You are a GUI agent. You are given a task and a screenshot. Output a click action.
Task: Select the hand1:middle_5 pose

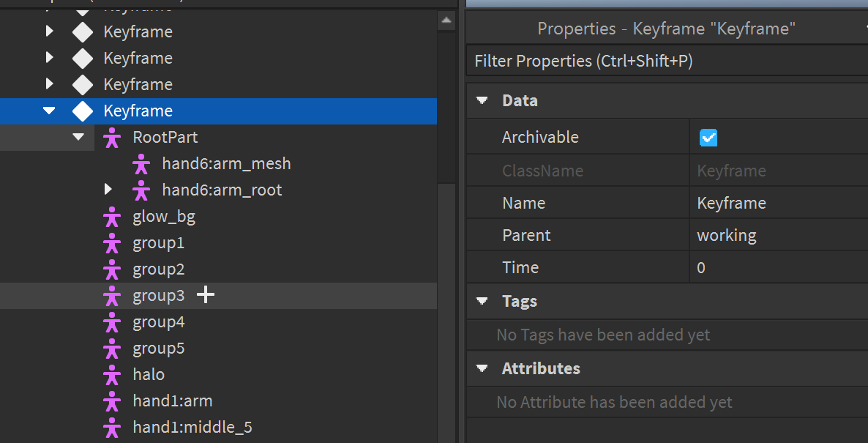[192, 428]
